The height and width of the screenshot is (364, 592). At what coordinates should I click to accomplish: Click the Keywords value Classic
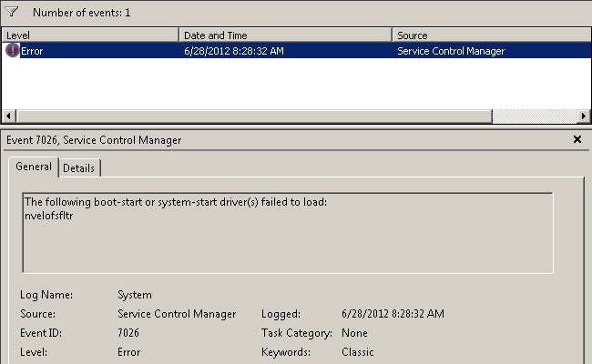(357, 352)
